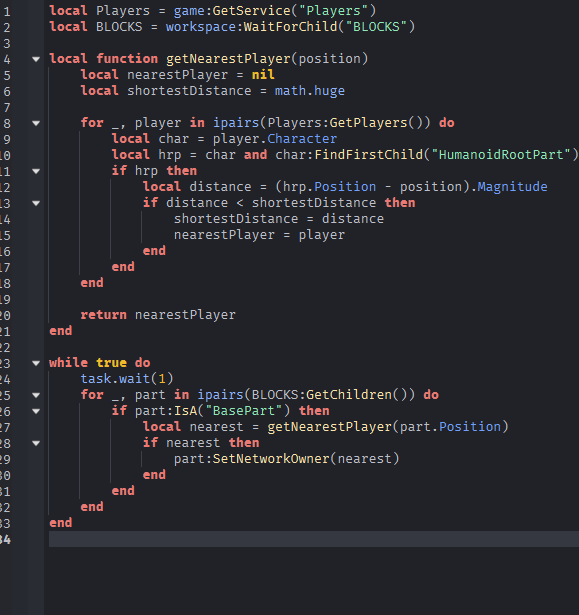Place cursor on the empty highlighted last line
The height and width of the screenshot is (615, 579).
point(314,539)
